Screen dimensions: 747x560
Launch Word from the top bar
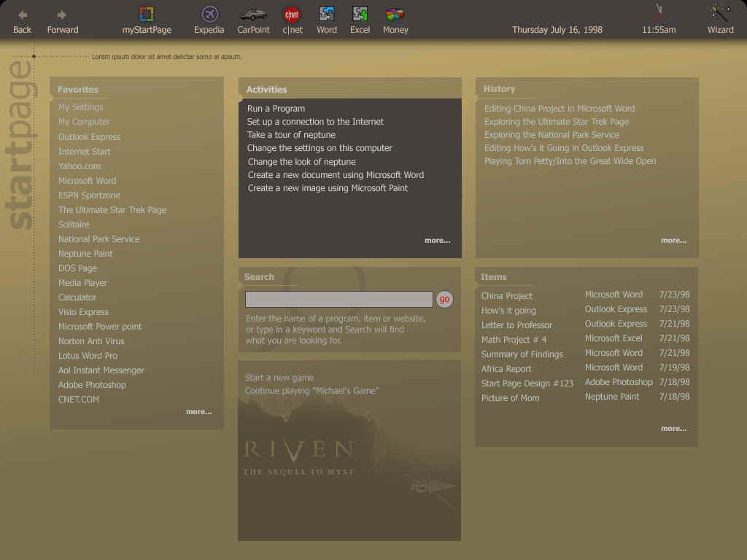tap(327, 14)
